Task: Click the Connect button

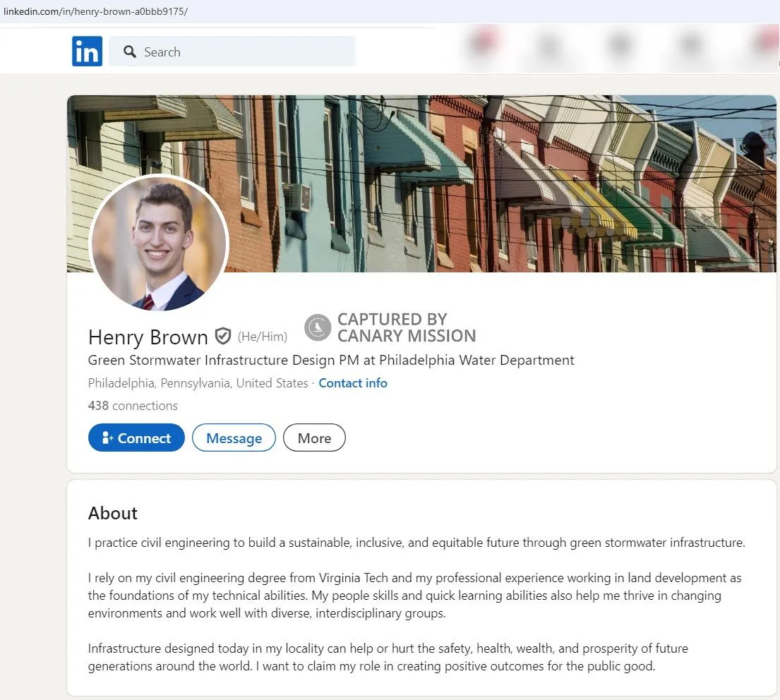Action: click(x=136, y=437)
